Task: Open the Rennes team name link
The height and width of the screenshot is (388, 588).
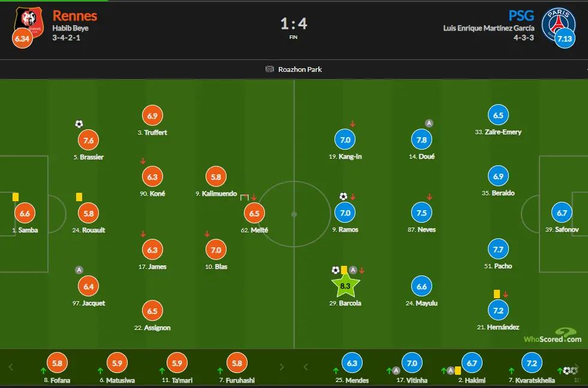Action: pyautogui.click(x=75, y=16)
